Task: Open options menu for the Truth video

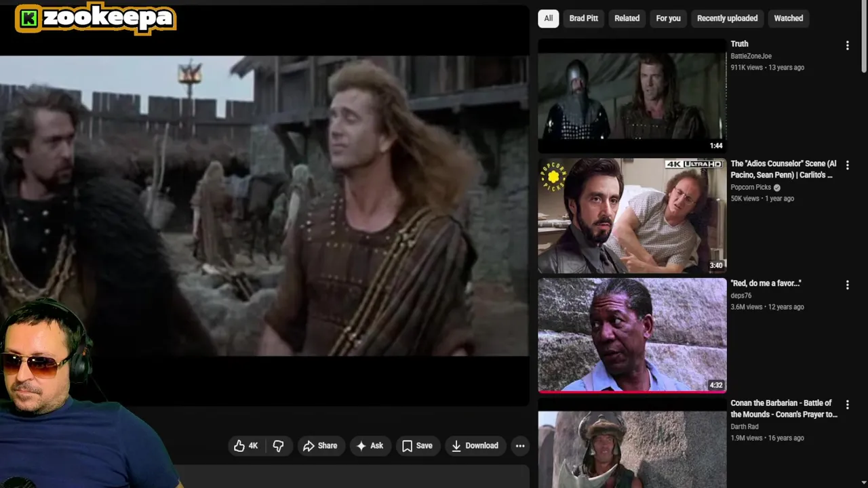Action: (847, 45)
